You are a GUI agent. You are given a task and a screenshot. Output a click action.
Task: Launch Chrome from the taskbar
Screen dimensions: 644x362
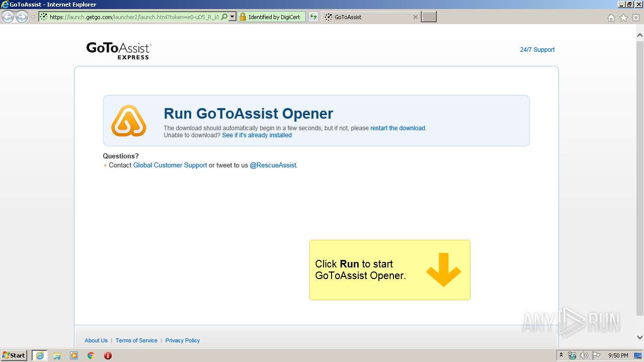(91, 355)
